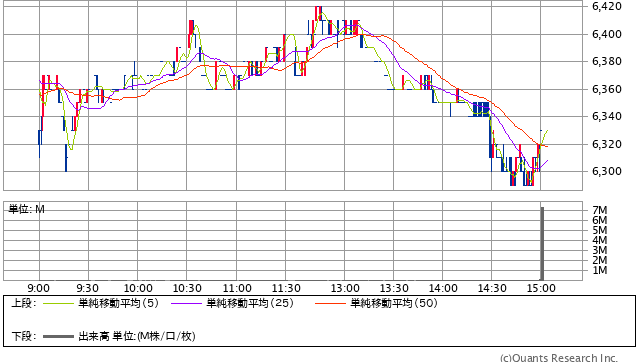
Task: Click the 7M volume axis label
Action: point(600,210)
